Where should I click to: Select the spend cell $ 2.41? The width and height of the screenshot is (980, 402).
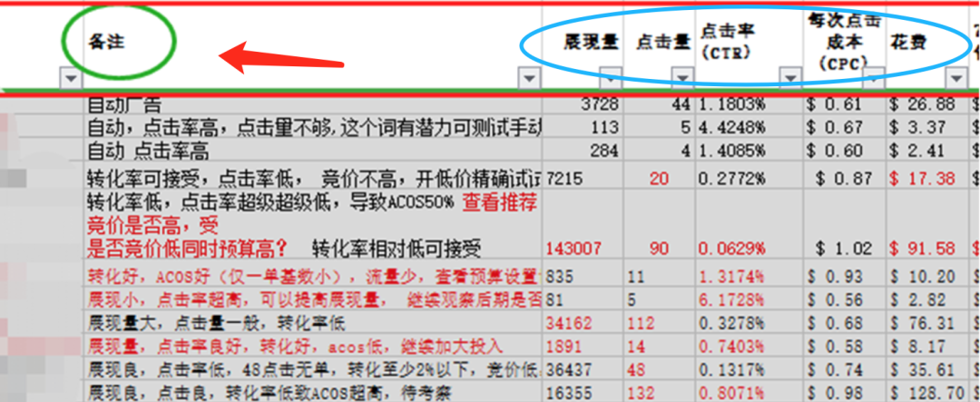click(926, 151)
